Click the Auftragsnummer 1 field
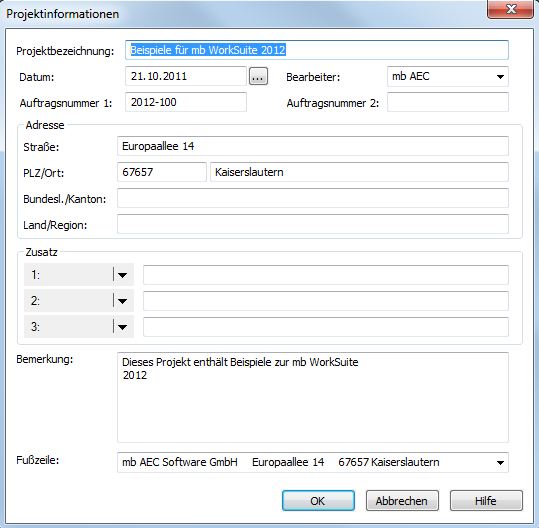 coord(186,102)
